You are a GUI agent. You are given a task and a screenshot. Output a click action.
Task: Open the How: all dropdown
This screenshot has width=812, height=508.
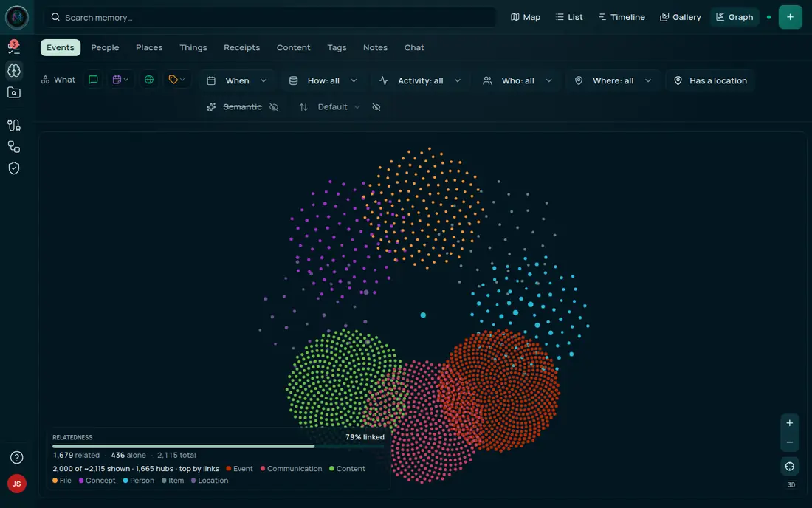323,80
